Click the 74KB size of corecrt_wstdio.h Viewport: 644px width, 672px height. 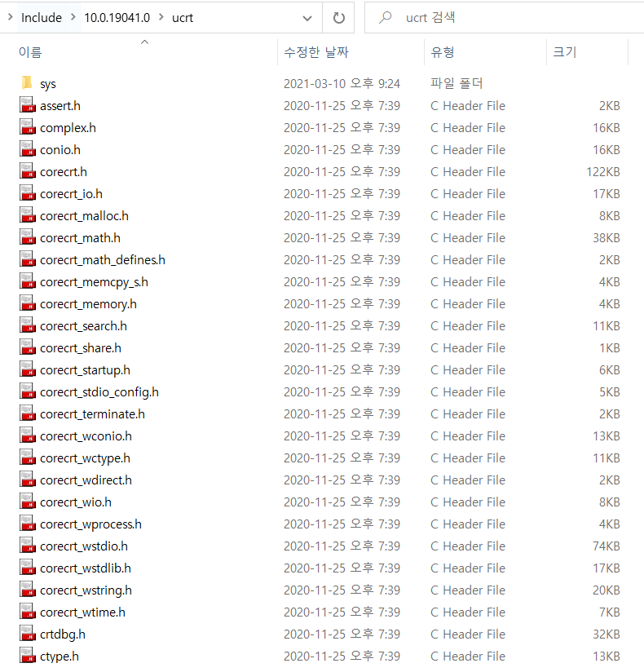[x=606, y=546]
